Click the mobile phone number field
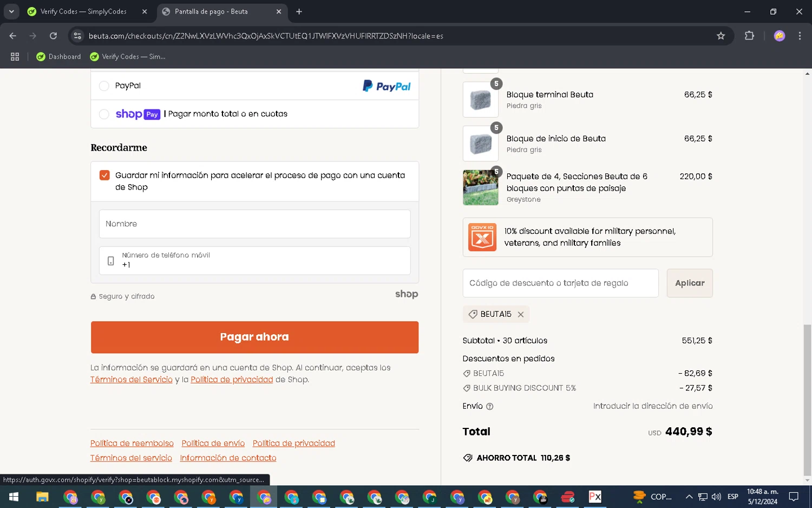 [x=254, y=260]
